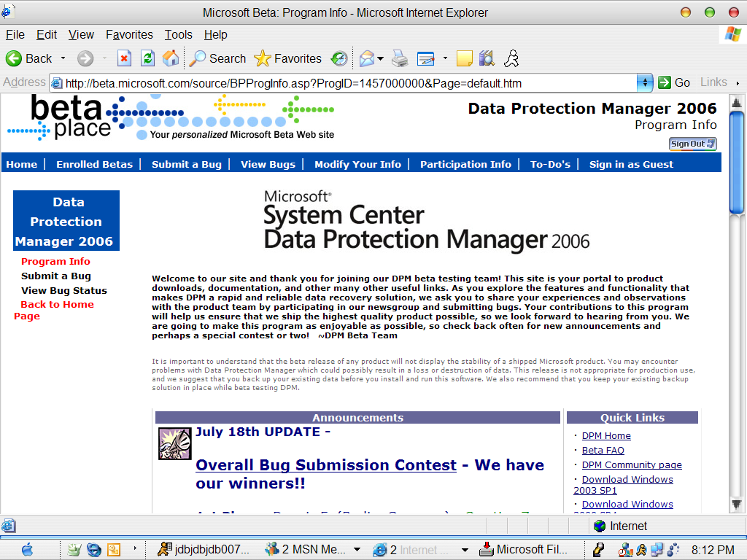Click the Edit page toolbar icon

click(x=425, y=58)
